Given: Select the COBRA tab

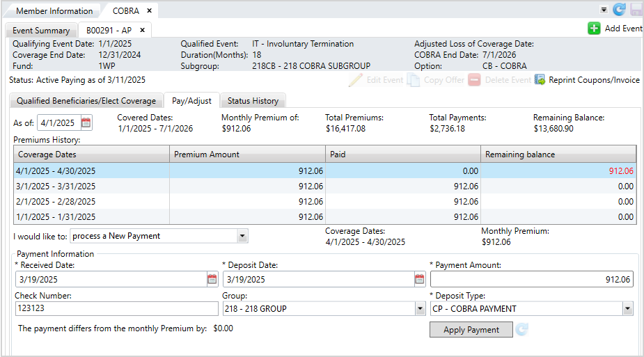Looking at the screenshot, I should point(126,11).
